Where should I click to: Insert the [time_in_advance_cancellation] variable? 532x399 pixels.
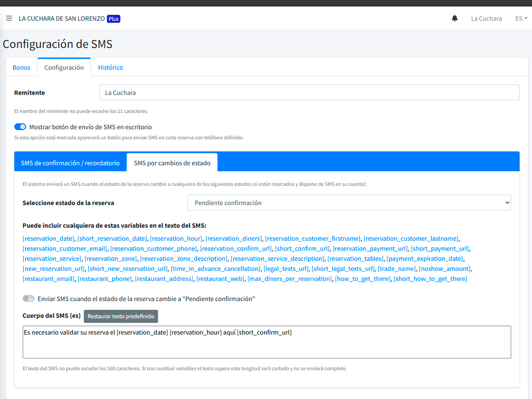215,269
